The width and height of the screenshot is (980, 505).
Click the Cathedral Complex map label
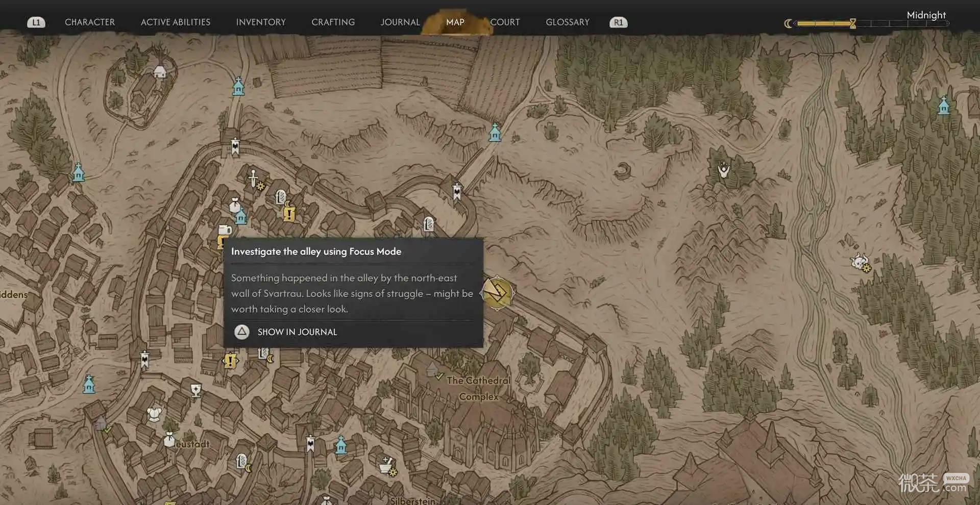[x=478, y=388]
